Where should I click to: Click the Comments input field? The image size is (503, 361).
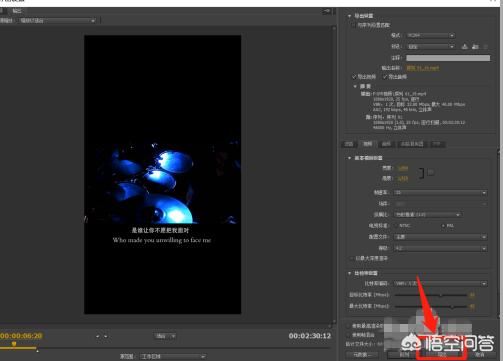tap(448, 58)
